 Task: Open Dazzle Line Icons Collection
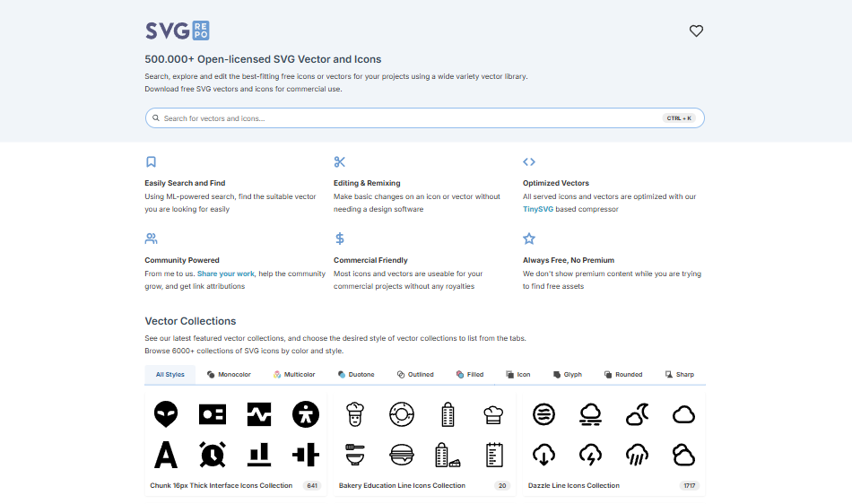tap(574, 485)
